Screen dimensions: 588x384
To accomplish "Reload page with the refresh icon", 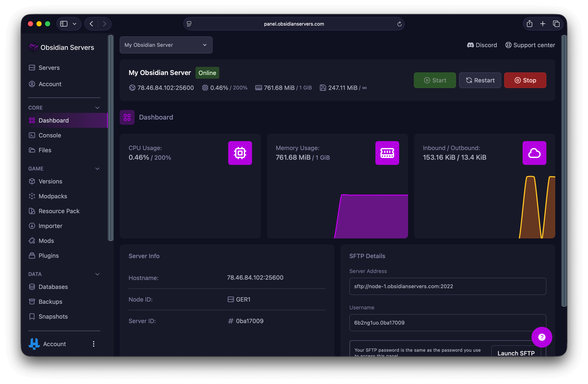I will [x=399, y=24].
